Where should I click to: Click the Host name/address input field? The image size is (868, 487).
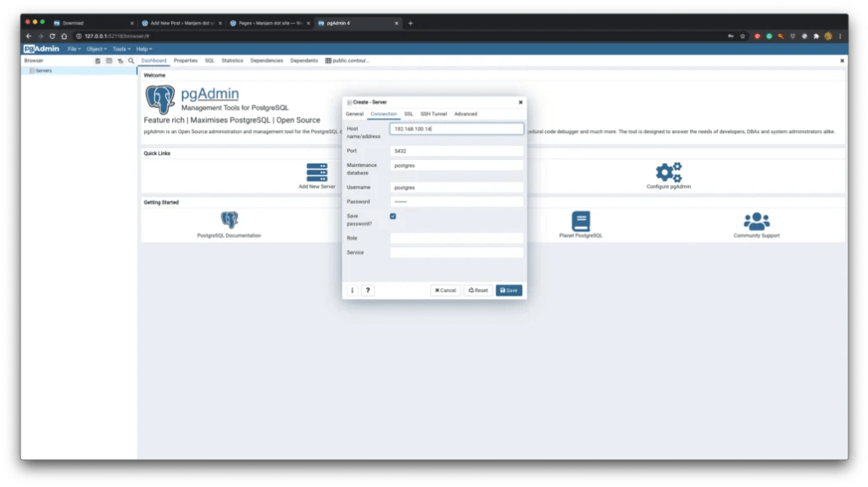click(457, 129)
